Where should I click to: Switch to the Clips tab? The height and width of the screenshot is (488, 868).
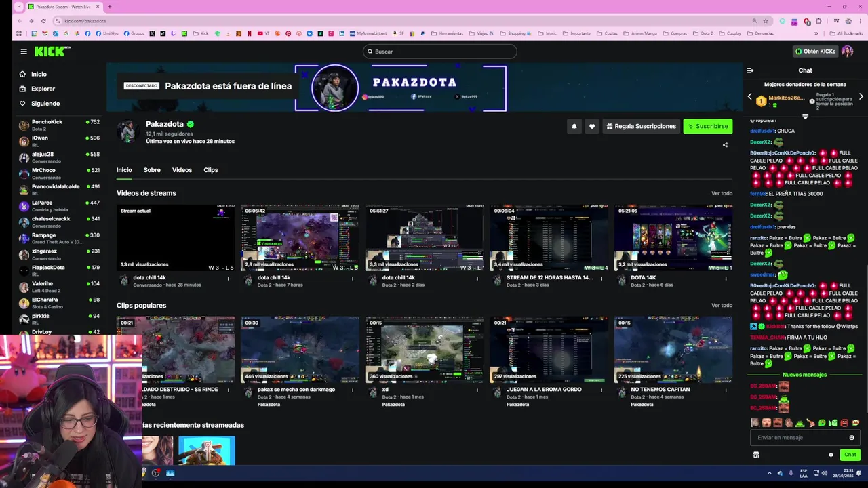pyautogui.click(x=211, y=170)
